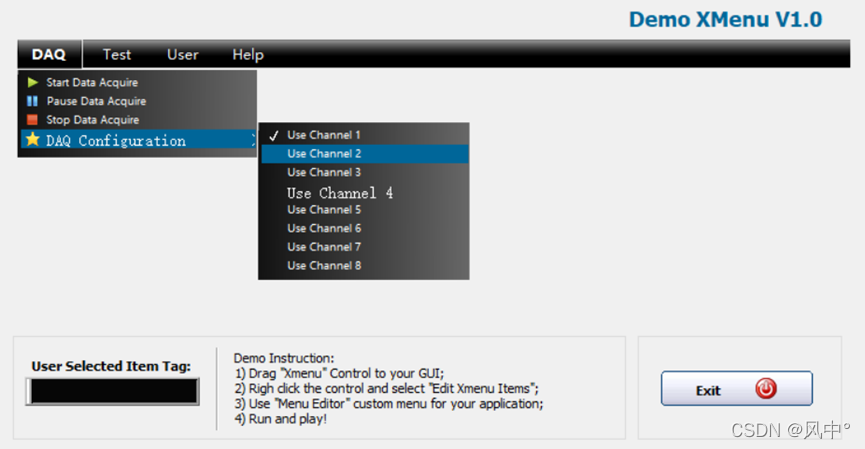Click the User Selected Item Tag field
Screen dimensions: 865x449
113,392
